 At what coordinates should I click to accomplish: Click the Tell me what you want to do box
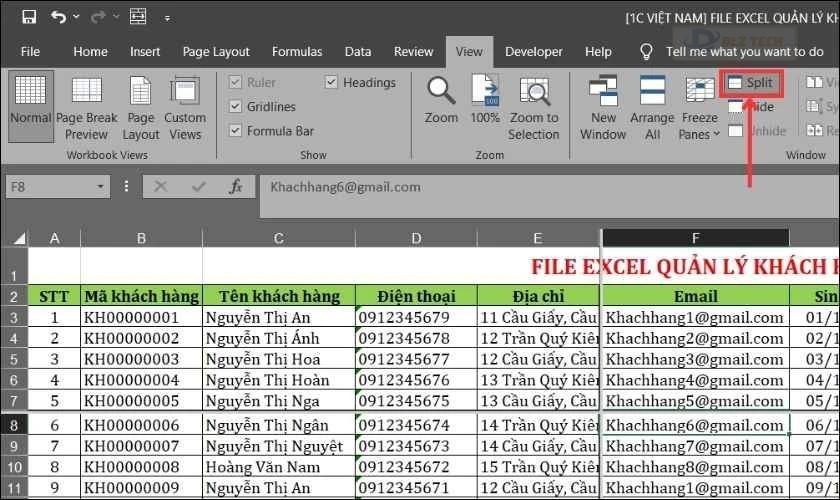point(744,51)
